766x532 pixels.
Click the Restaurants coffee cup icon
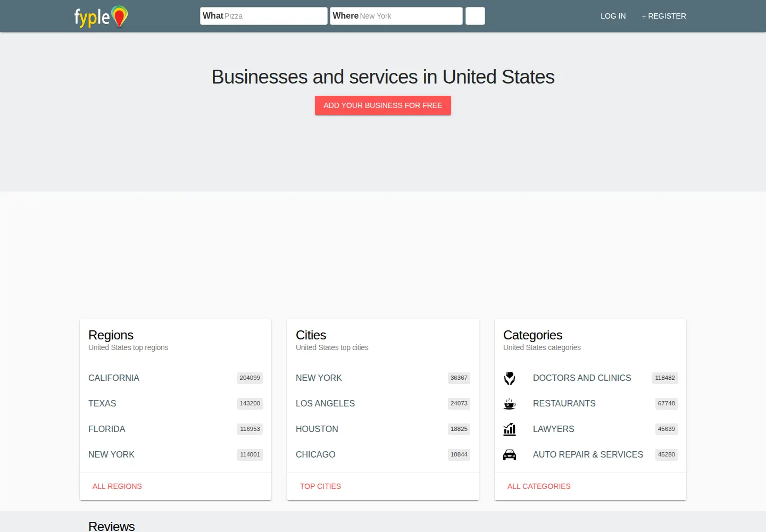(510, 403)
